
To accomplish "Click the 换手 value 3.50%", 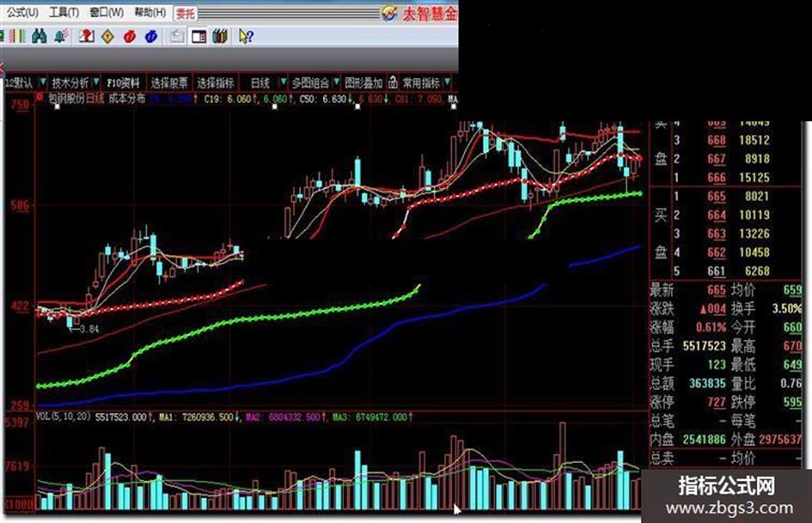I will (786, 309).
